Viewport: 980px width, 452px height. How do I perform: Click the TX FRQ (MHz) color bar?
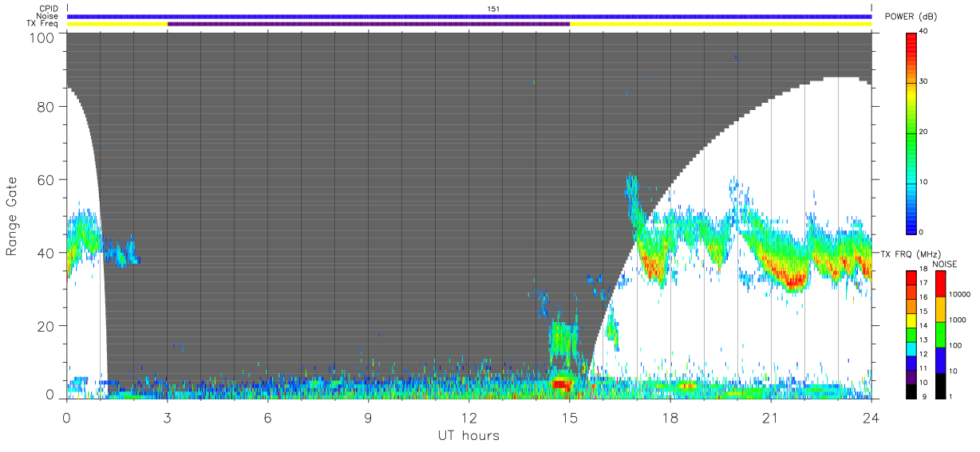[x=912, y=334]
